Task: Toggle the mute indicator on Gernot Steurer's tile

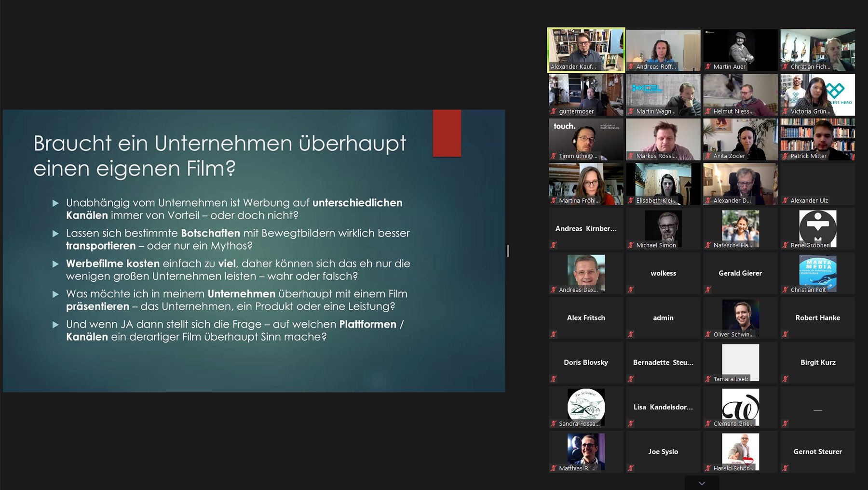Action: (x=785, y=468)
